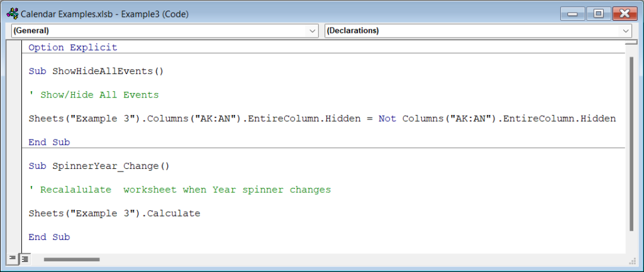Click the Sub SpinnerYear_Change() line
This screenshot has height=272, width=644.
click(99, 166)
